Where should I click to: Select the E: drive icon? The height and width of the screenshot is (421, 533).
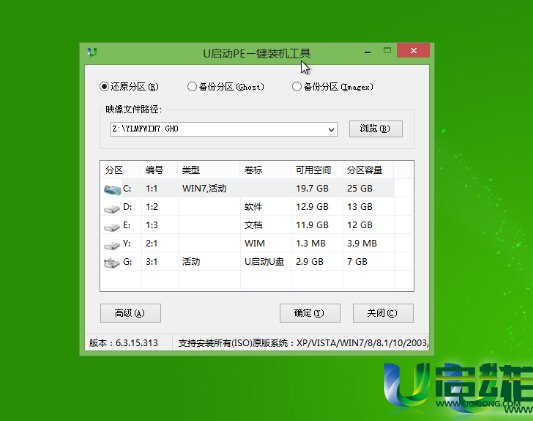pyautogui.click(x=112, y=227)
